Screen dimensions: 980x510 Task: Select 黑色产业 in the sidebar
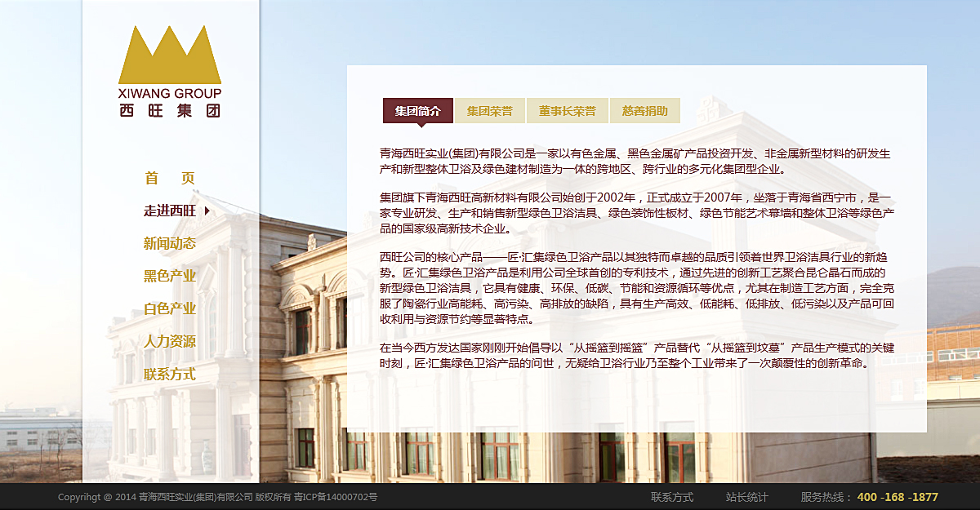click(x=170, y=276)
